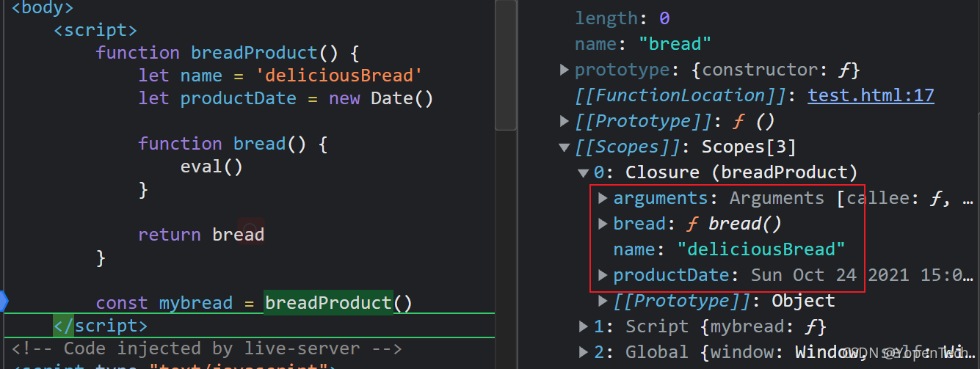The width and height of the screenshot is (980, 369).
Task: Expand the 2: Global scope
Action: (x=584, y=352)
